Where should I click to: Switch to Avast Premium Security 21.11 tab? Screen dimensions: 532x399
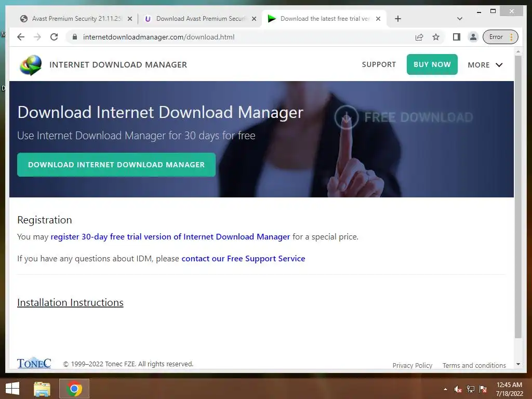click(75, 19)
